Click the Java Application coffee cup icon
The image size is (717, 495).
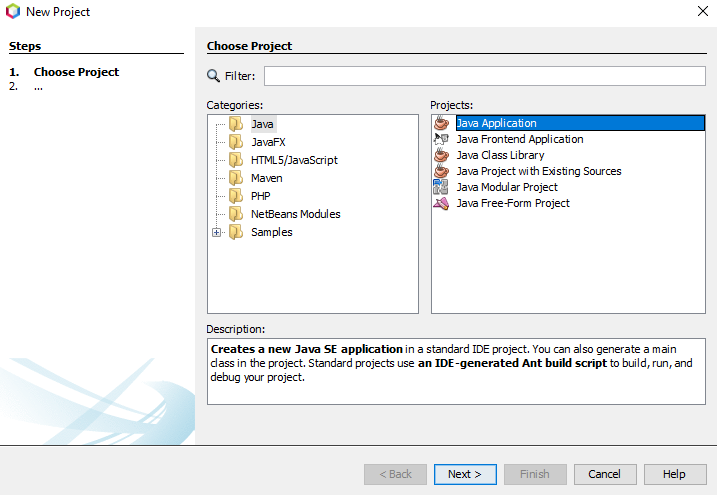click(x=441, y=123)
